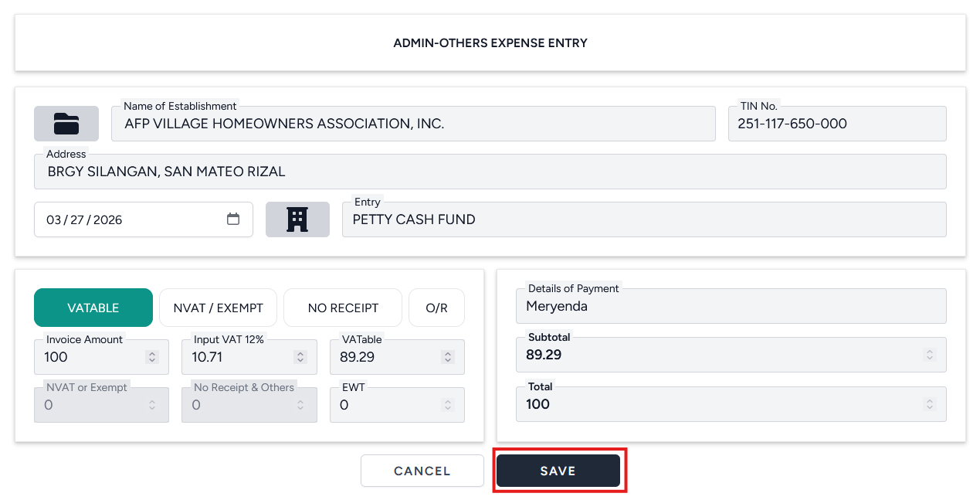Click the building icon beside Entry
This screenshot has height=500, width=980.
[297, 219]
